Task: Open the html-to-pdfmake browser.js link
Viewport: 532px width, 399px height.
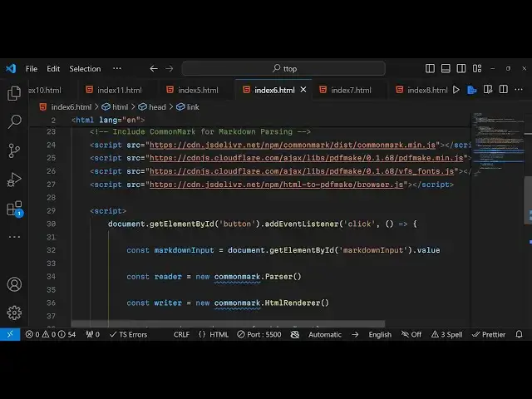Action: 277,185
